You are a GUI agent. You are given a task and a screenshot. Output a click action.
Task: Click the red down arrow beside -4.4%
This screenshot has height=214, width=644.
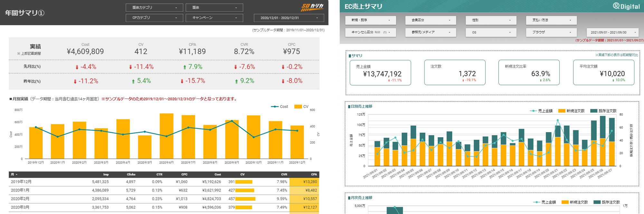coord(77,67)
